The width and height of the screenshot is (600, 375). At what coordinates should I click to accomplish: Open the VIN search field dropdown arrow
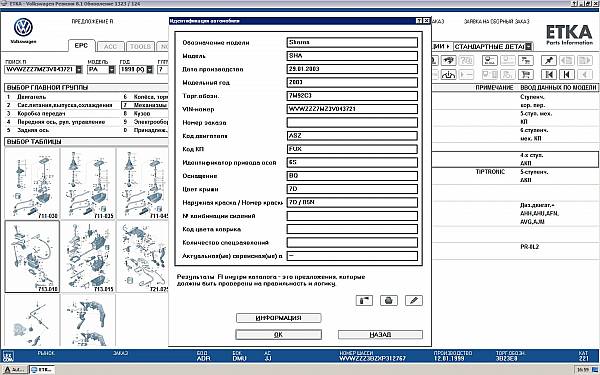pyautogui.click(x=79, y=70)
